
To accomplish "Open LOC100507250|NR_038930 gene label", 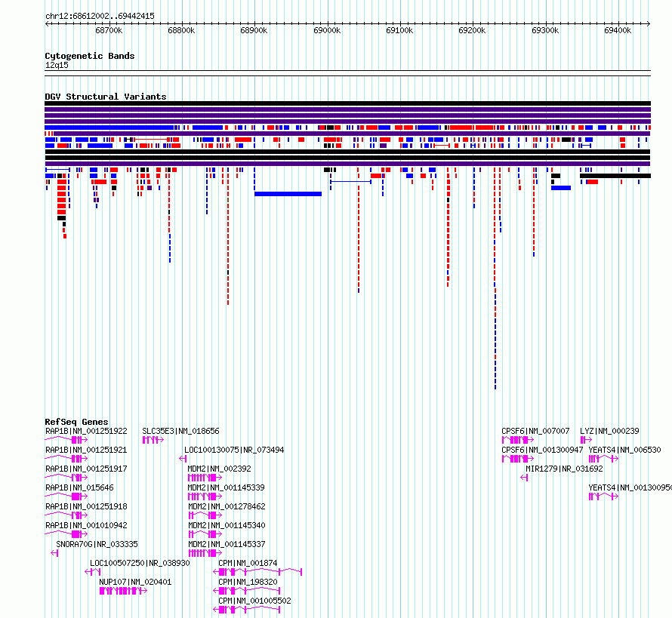I will (140, 563).
